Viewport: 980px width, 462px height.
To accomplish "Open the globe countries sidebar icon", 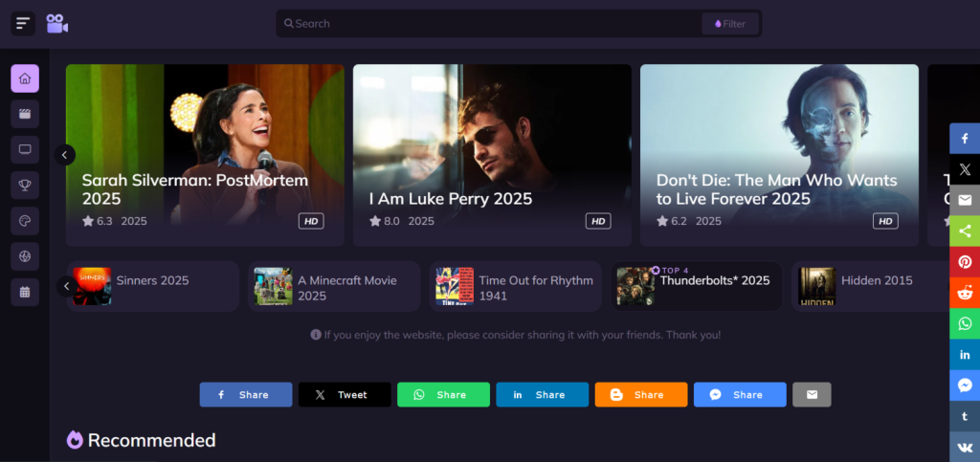I will coord(25,256).
